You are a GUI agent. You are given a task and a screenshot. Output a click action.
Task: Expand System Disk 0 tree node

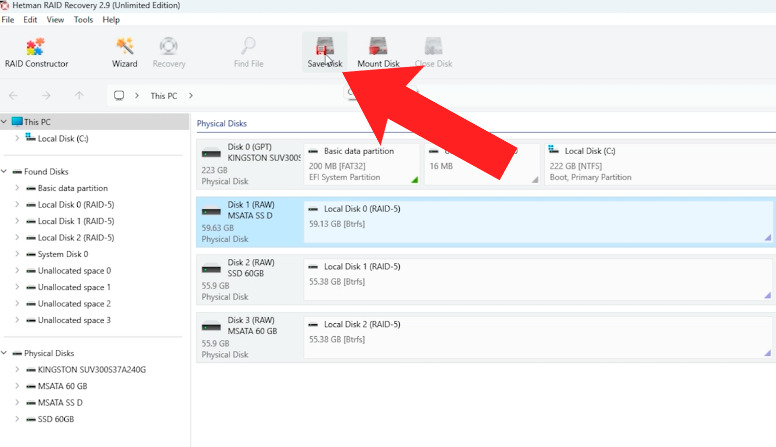17,253
